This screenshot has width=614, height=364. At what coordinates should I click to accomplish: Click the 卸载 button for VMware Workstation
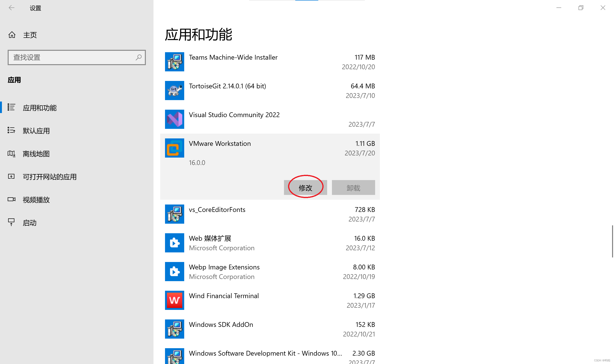tap(353, 187)
